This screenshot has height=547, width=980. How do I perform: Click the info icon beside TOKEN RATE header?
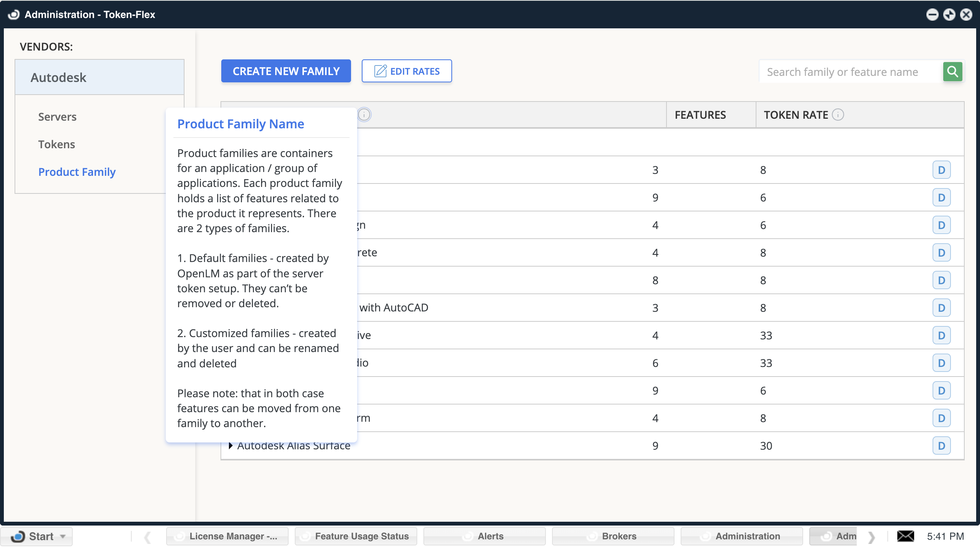[838, 115]
